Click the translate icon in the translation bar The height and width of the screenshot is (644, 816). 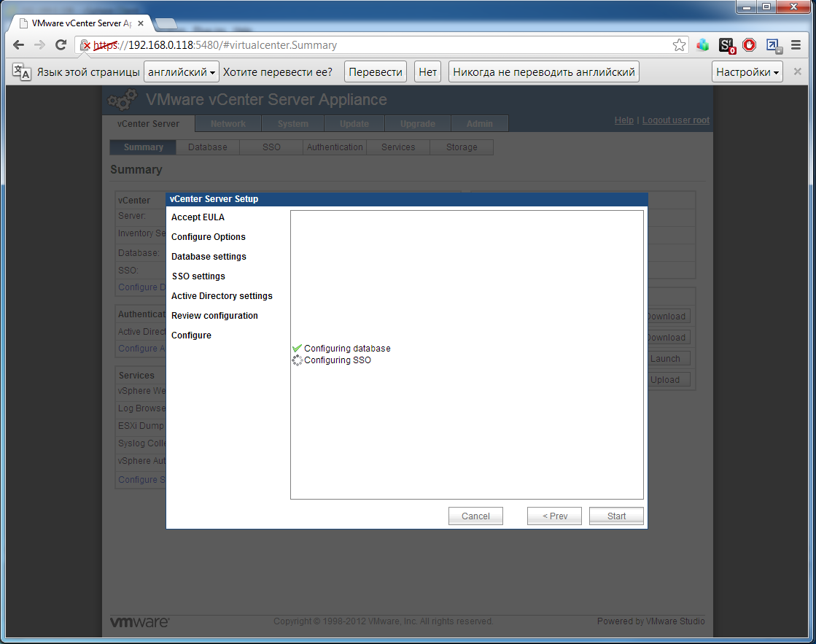[21, 72]
